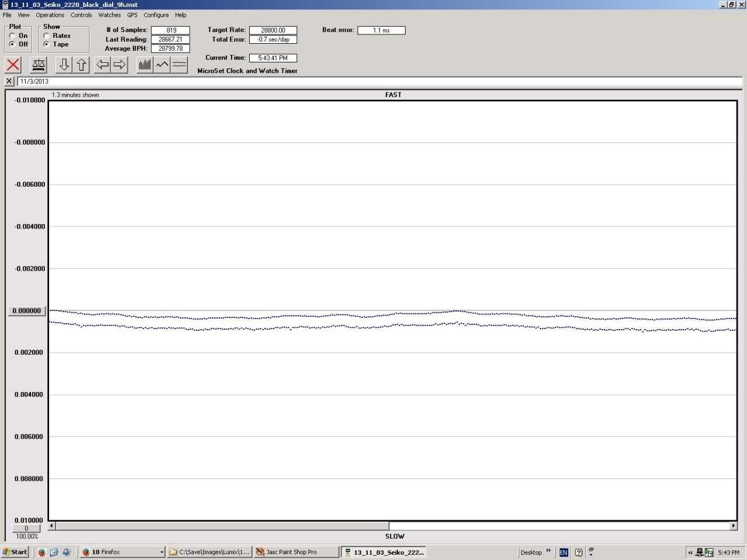Image resolution: width=747 pixels, height=560 pixels.
Task: Select the bar graph display icon
Action: [145, 65]
